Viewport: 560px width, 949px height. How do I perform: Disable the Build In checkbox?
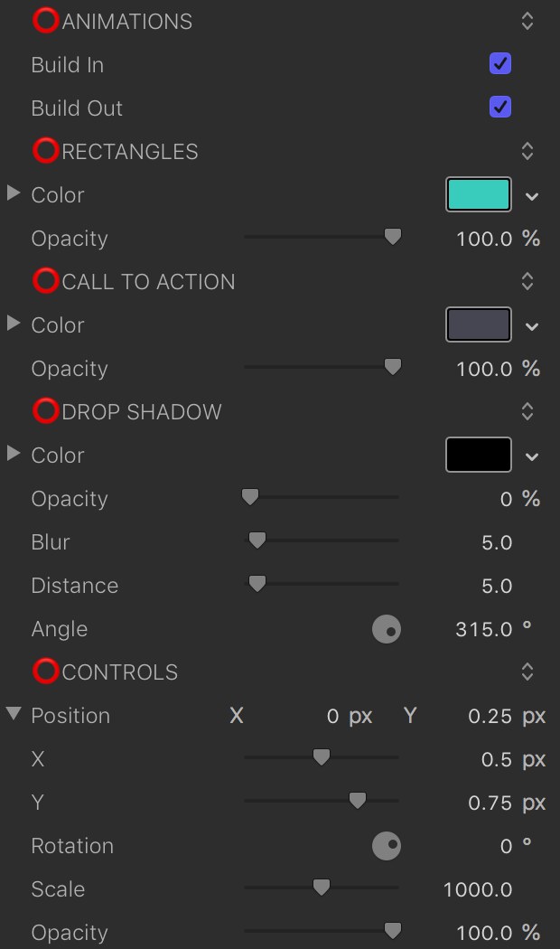pos(500,63)
